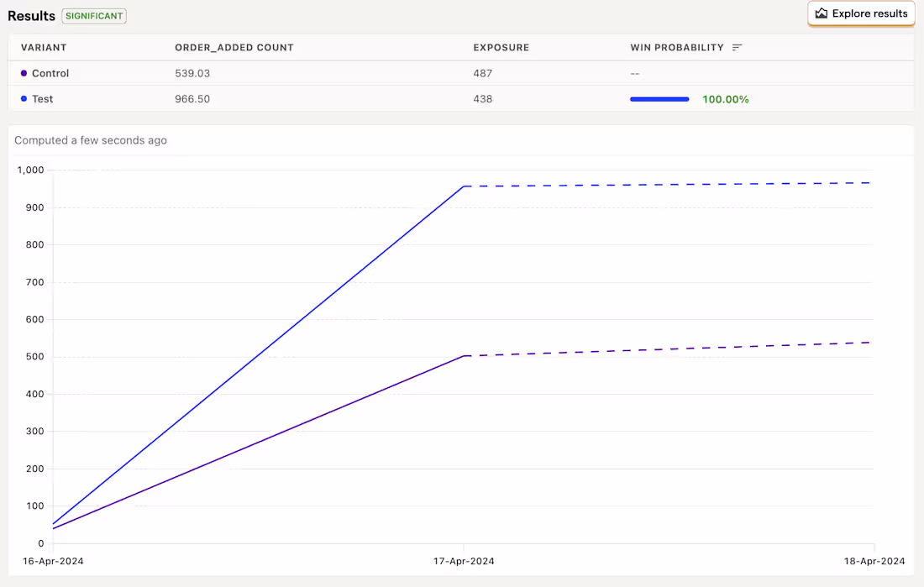Click the 17-Apr-2024 x-axis label

[x=465, y=561]
